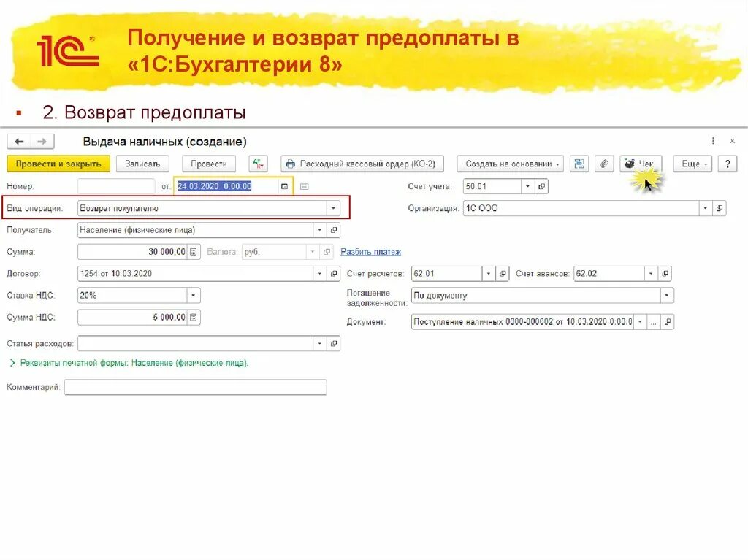Image resolution: width=748 pixels, height=560 pixels.
Task: Click Договор field 1254 от 10.03.2020
Action: 196,274
